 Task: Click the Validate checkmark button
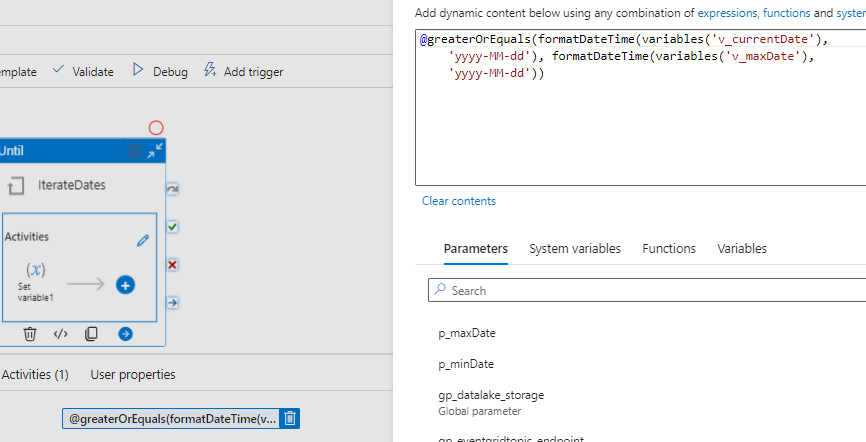click(83, 71)
